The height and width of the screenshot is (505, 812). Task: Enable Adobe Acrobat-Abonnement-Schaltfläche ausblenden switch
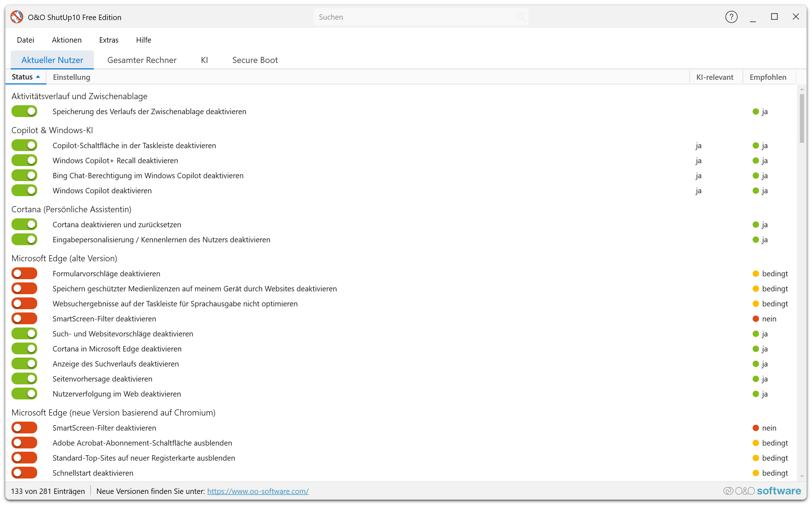24,443
